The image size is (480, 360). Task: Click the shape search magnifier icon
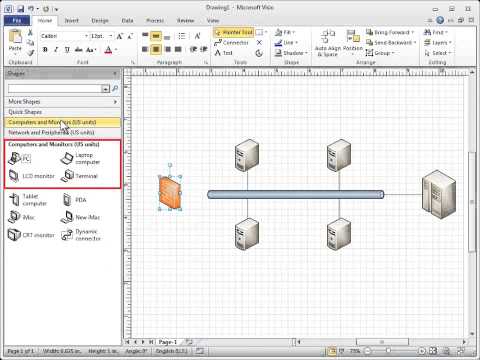click(115, 88)
